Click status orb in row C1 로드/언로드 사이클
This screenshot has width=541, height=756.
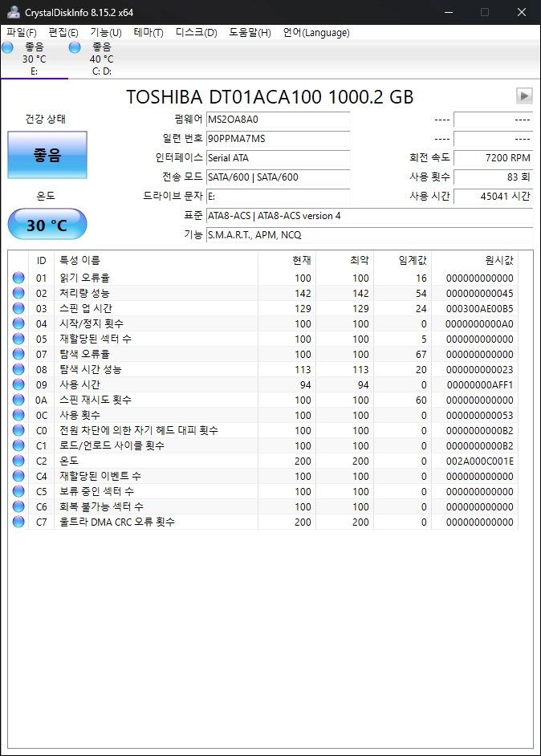(x=18, y=445)
